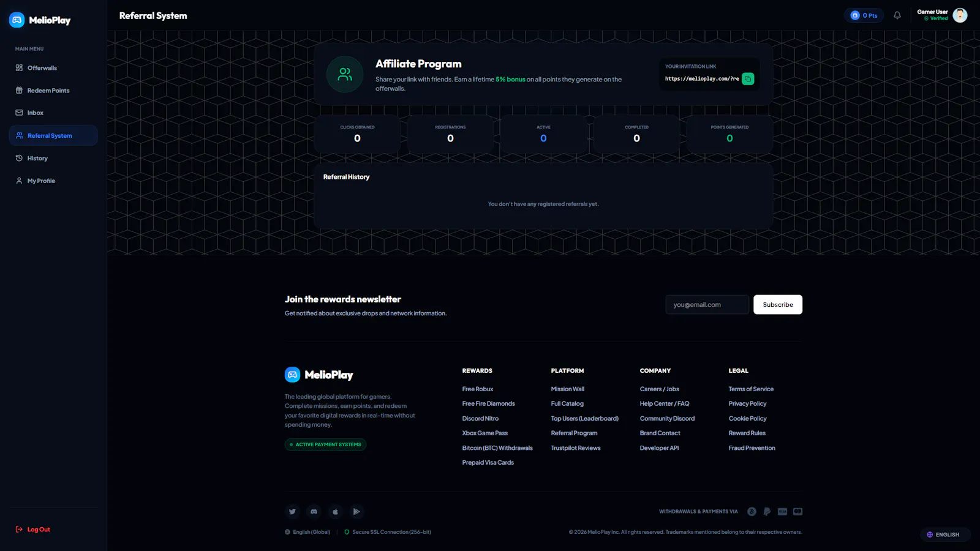Click the Log Out button
Screen dimensions: 980x551
click(x=33, y=530)
